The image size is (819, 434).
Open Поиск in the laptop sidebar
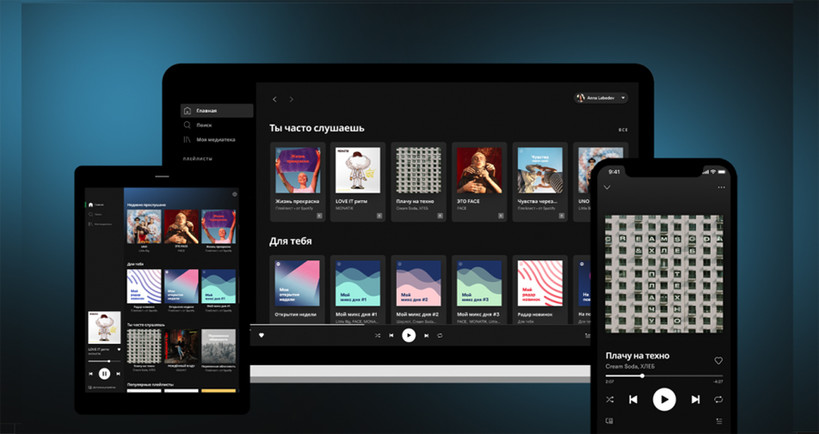[203, 125]
